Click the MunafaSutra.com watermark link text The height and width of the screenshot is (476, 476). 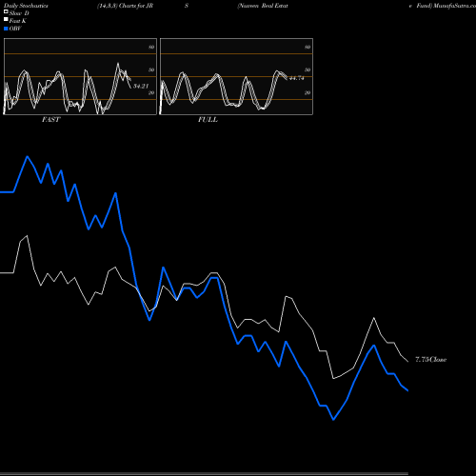tap(454, 6)
